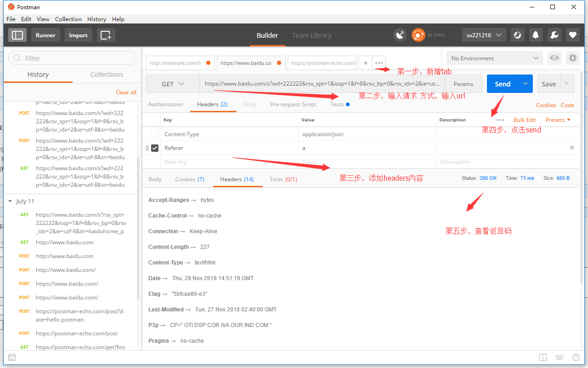The height and width of the screenshot is (368, 588).
Task: Open the notifications bell icon
Action: (x=536, y=35)
